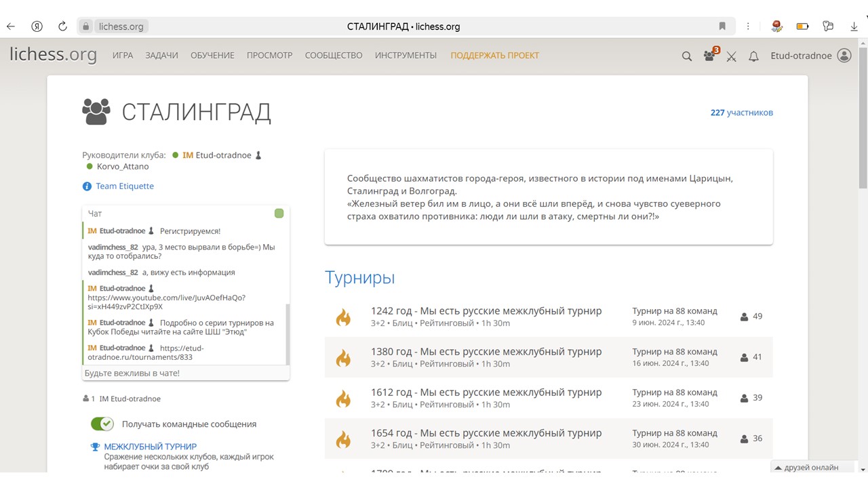Open 1242 год - Мы есть русские tournament
The height and width of the screenshot is (488, 868).
(x=486, y=311)
